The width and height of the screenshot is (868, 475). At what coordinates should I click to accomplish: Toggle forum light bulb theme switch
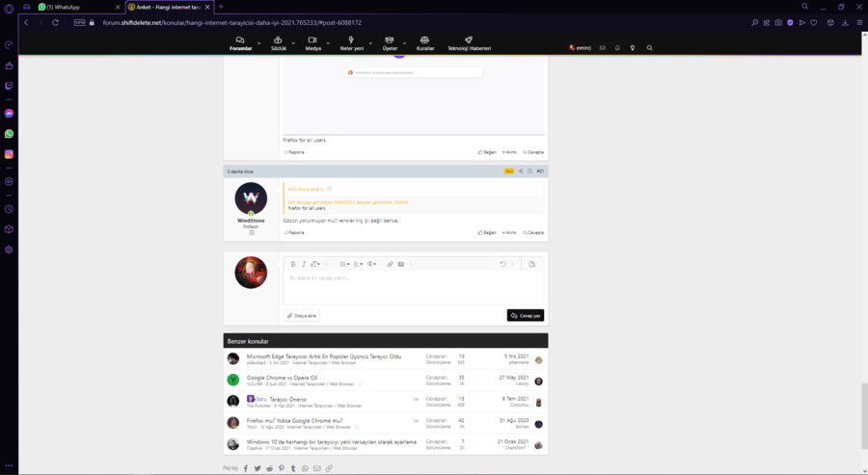[x=633, y=48]
